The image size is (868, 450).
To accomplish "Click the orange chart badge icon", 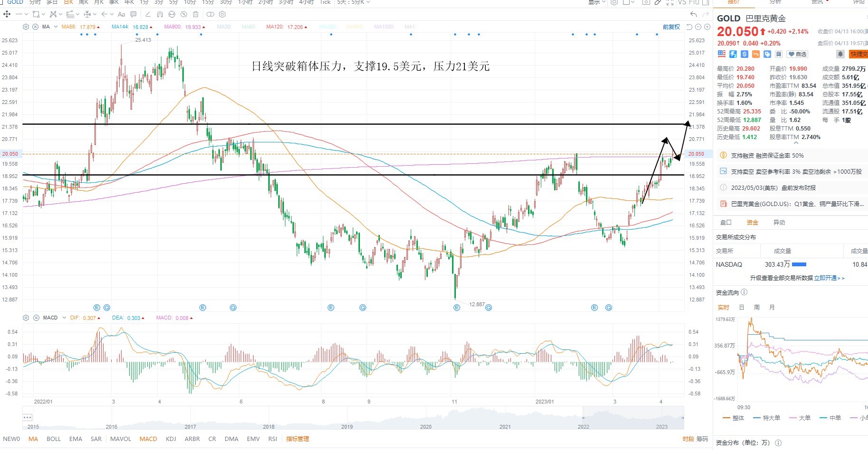I will tap(756, 54).
